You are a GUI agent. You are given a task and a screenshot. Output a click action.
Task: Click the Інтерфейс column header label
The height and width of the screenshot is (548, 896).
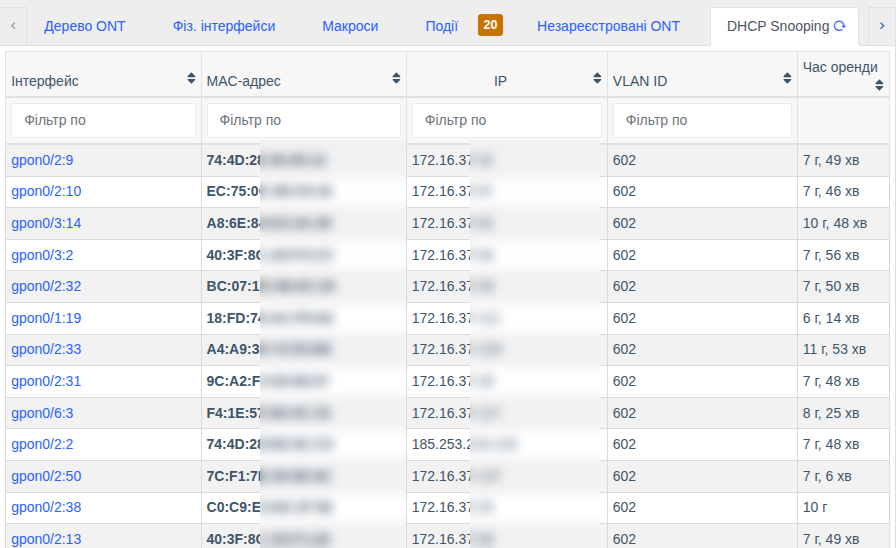[45, 81]
